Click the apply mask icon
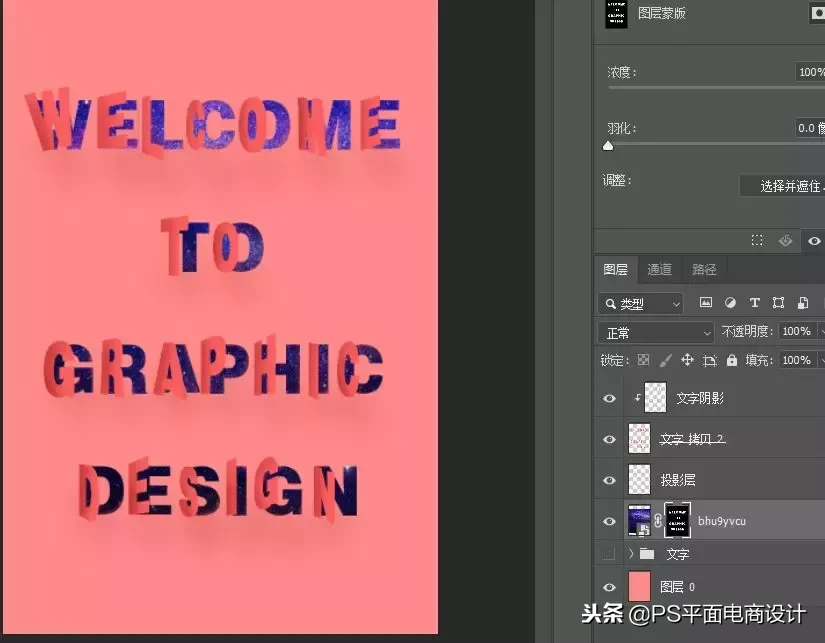The image size is (825, 643). pyautogui.click(x=785, y=240)
